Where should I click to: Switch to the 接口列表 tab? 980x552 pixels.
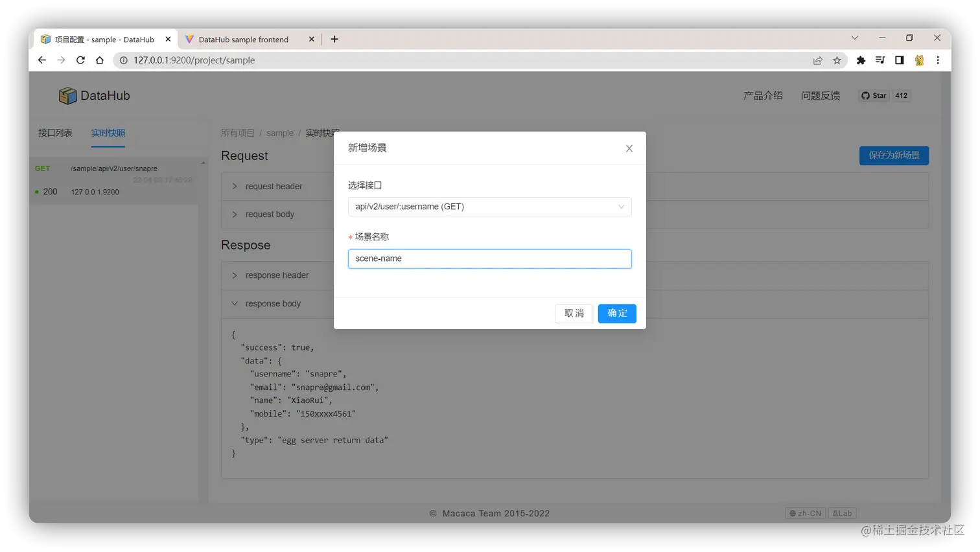pos(54,132)
